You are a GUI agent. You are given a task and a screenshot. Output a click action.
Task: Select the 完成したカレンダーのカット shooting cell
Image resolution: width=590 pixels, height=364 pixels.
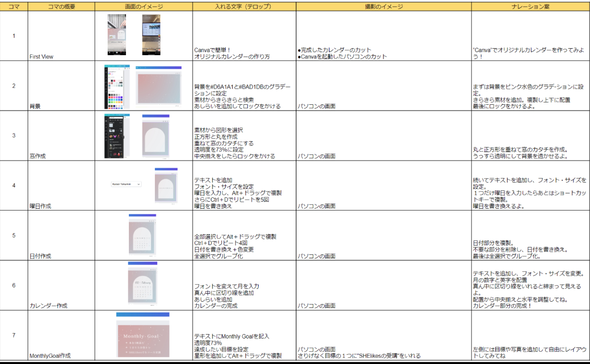(x=383, y=36)
